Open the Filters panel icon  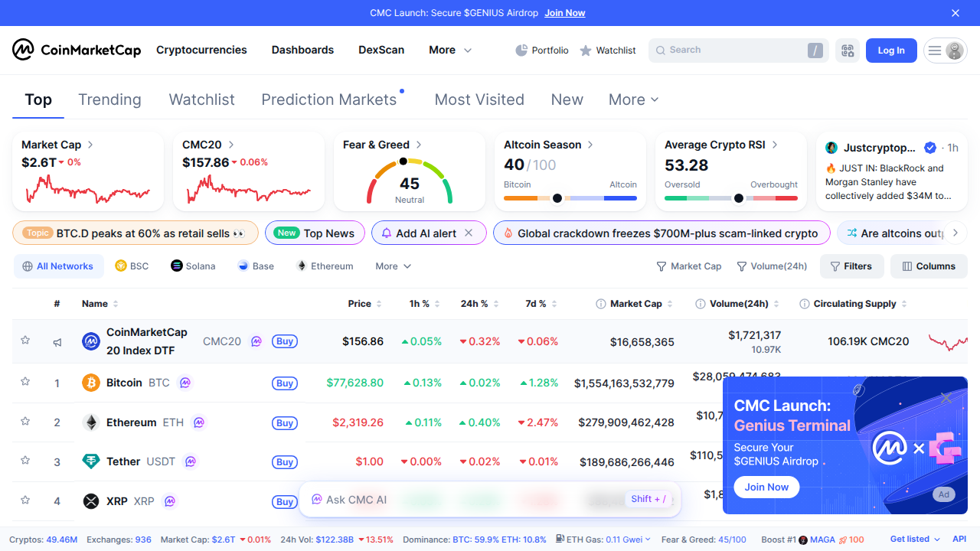[x=835, y=266]
